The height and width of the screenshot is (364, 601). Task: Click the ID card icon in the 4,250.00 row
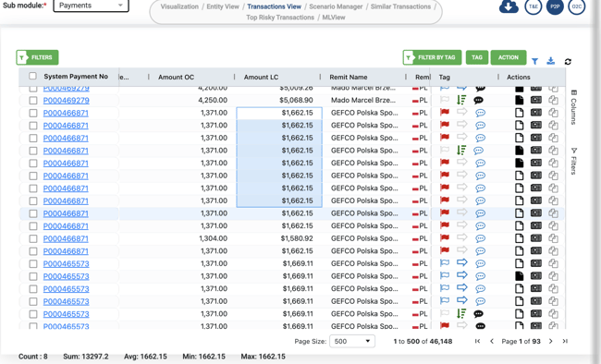click(536, 100)
